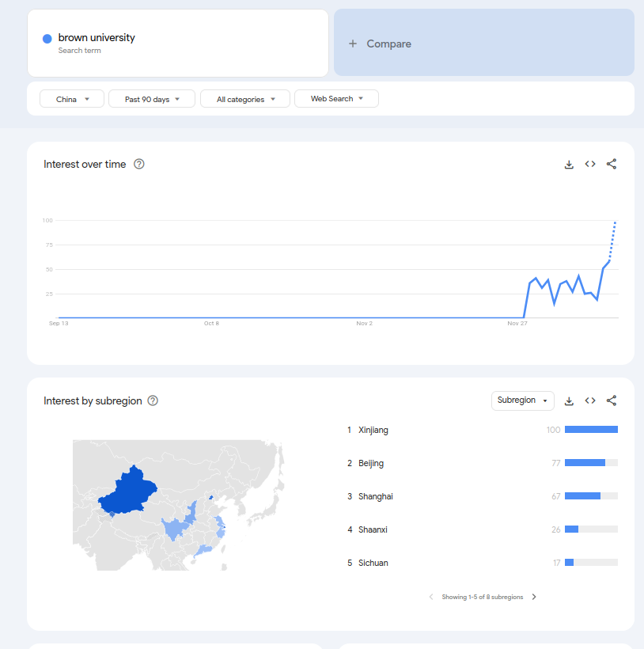Open the All categories dropdown
The image size is (644, 649).
(245, 99)
